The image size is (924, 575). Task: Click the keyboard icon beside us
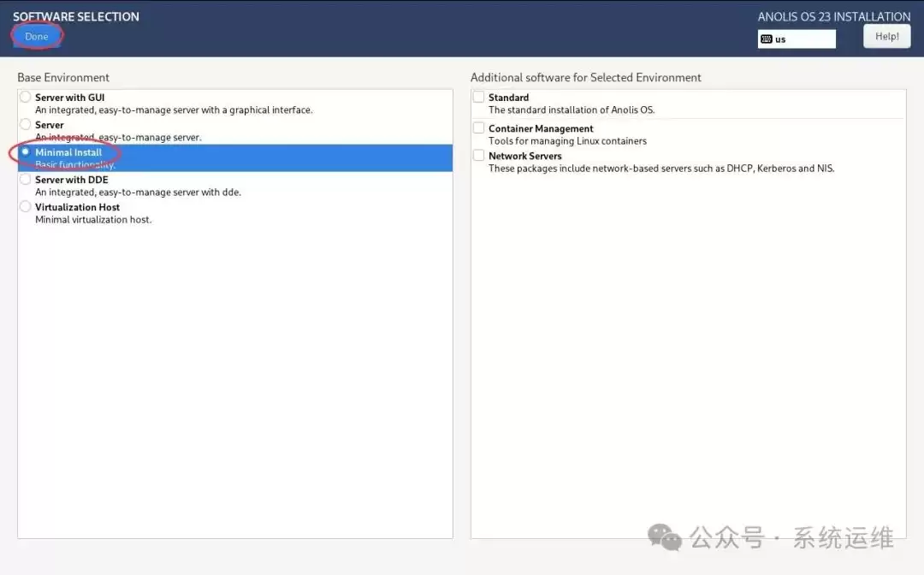766,39
